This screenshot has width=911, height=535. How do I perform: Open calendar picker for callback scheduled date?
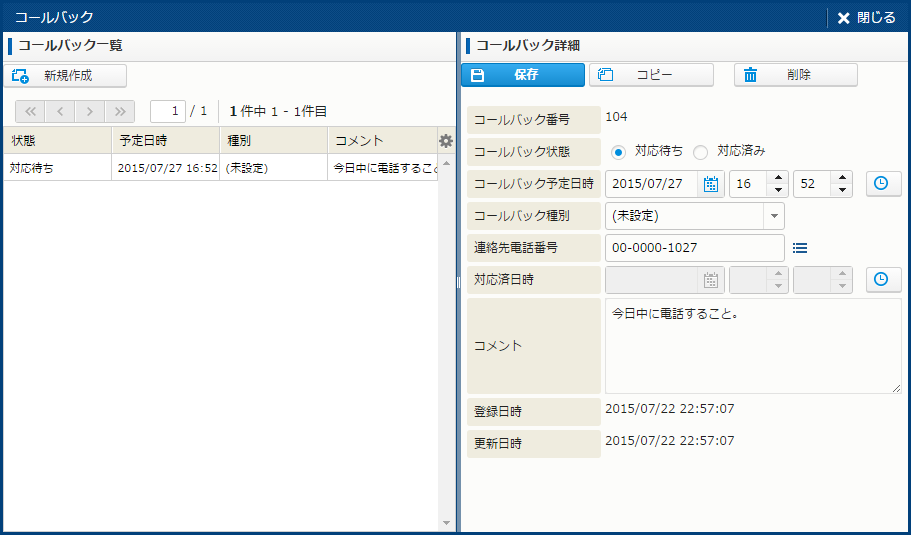[711, 184]
